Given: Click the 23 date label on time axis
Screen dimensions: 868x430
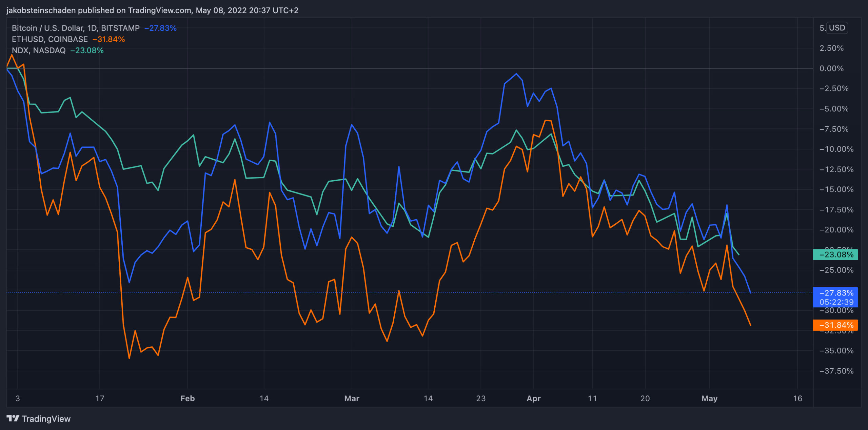Looking at the screenshot, I should (x=481, y=398).
